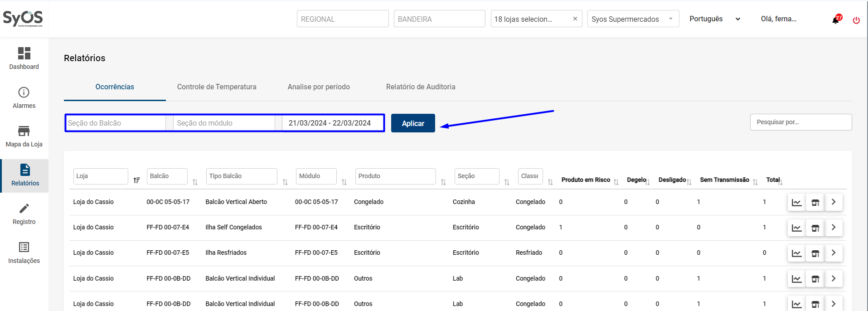
Task: Switch to Controle de Temperatura tab
Action: pyautogui.click(x=217, y=87)
